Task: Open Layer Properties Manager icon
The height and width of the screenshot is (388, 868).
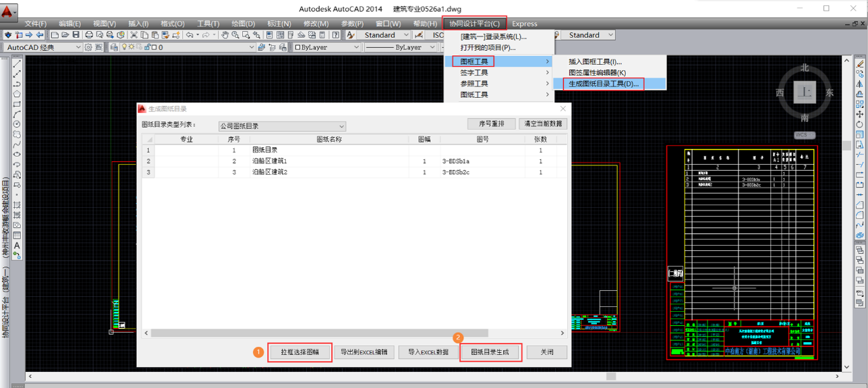Action: point(114,47)
